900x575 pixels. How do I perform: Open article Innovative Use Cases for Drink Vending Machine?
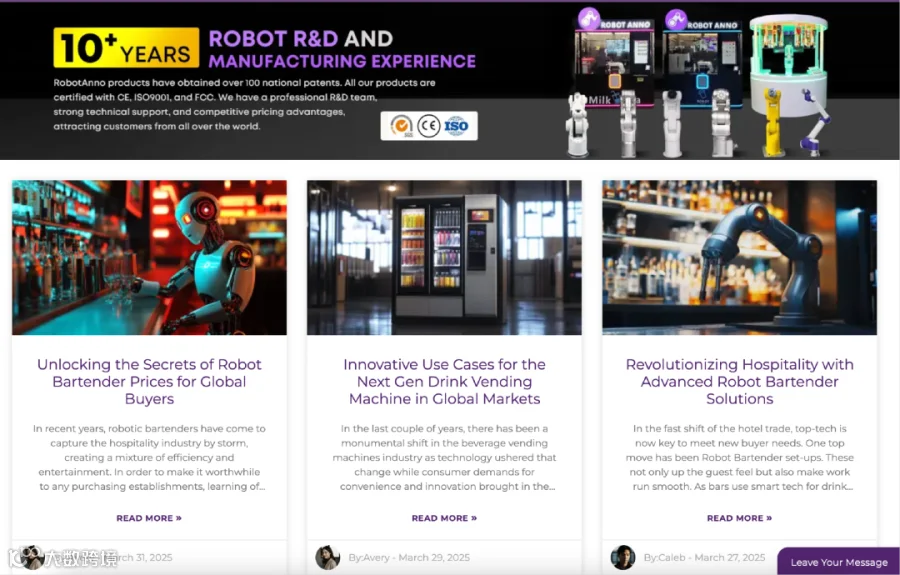(444, 382)
